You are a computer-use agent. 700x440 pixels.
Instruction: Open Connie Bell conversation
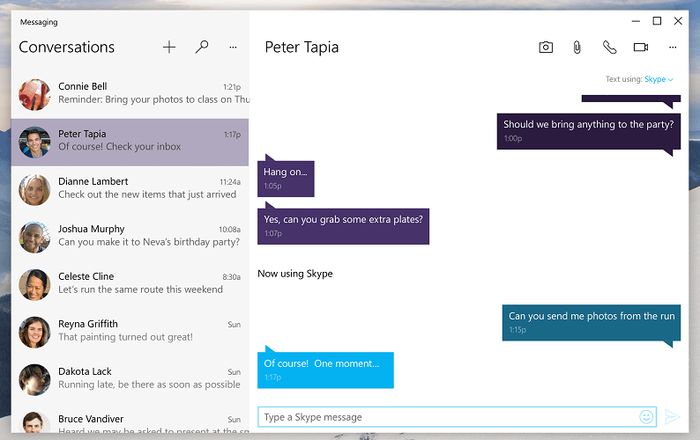click(130, 94)
